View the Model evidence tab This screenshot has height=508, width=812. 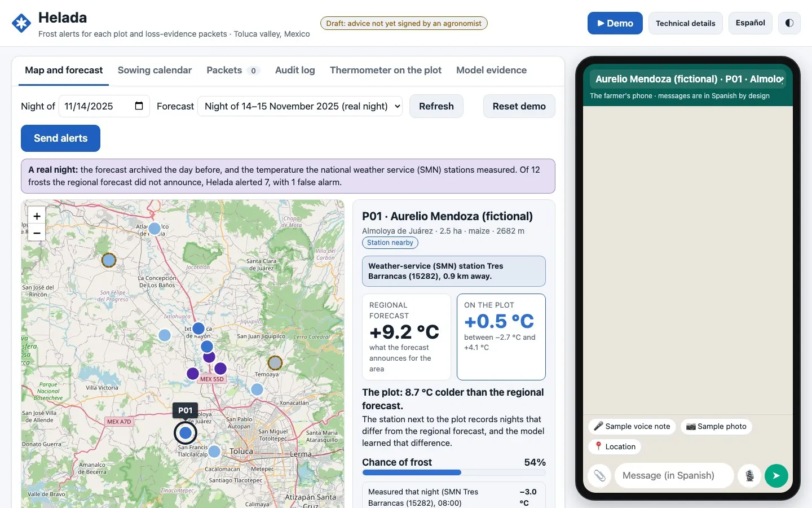[491, 71]
